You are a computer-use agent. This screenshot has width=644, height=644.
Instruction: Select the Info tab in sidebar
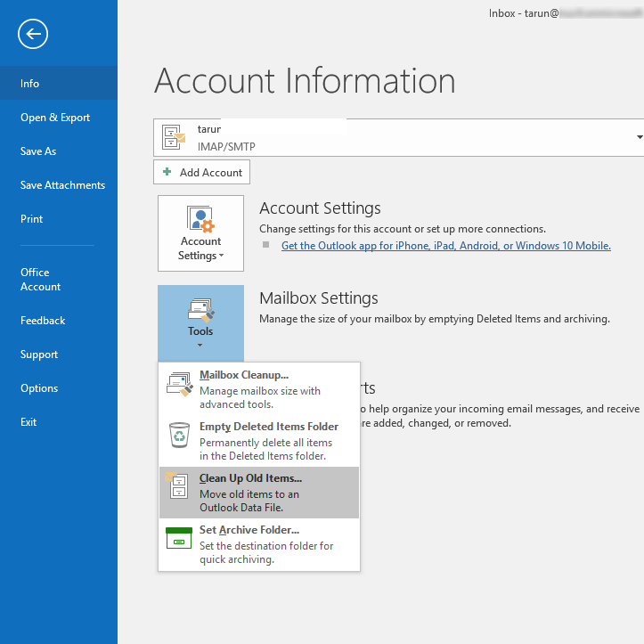pyautogui.click(x=59, y=84)
